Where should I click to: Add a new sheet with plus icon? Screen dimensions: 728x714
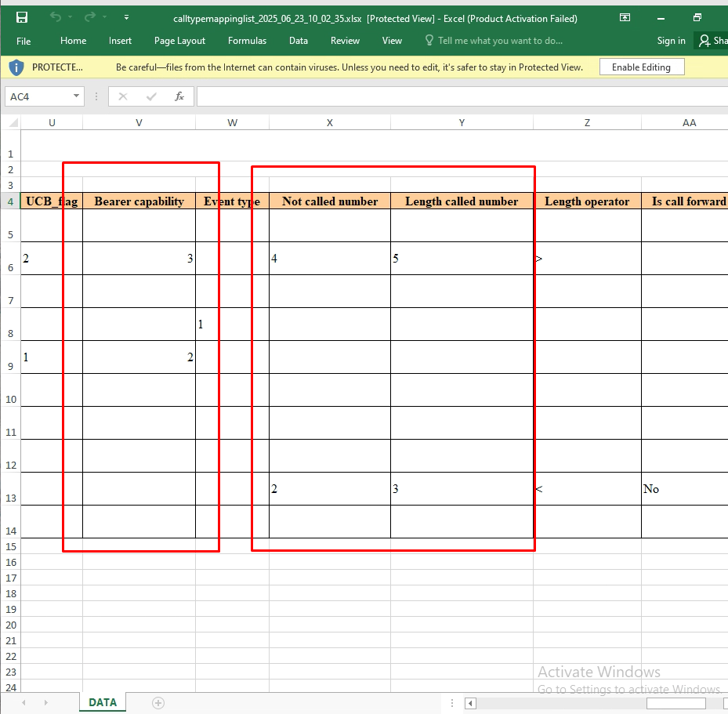(x=158, y=702)
